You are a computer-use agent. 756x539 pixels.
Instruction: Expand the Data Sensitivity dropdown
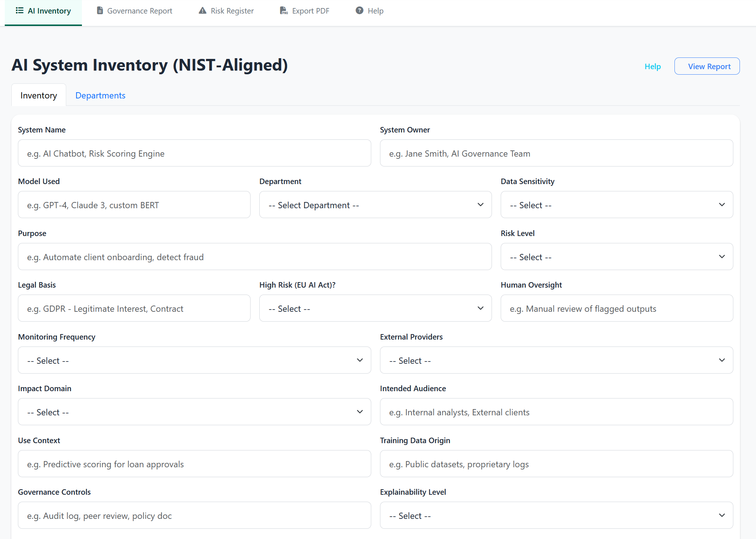617,205
